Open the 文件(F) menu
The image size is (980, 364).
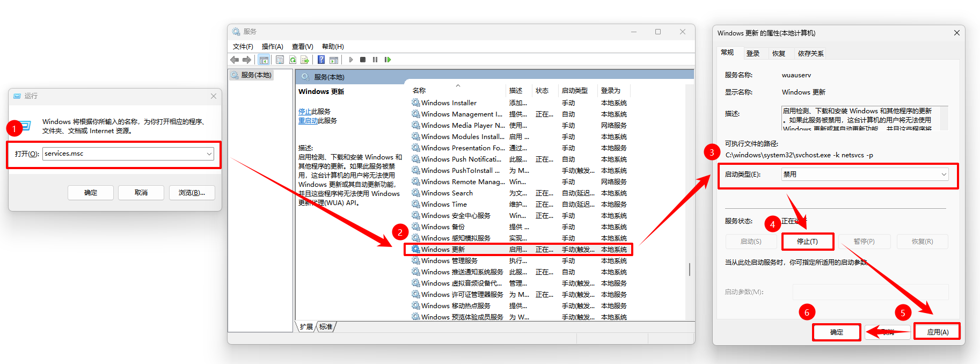[243, 47]
